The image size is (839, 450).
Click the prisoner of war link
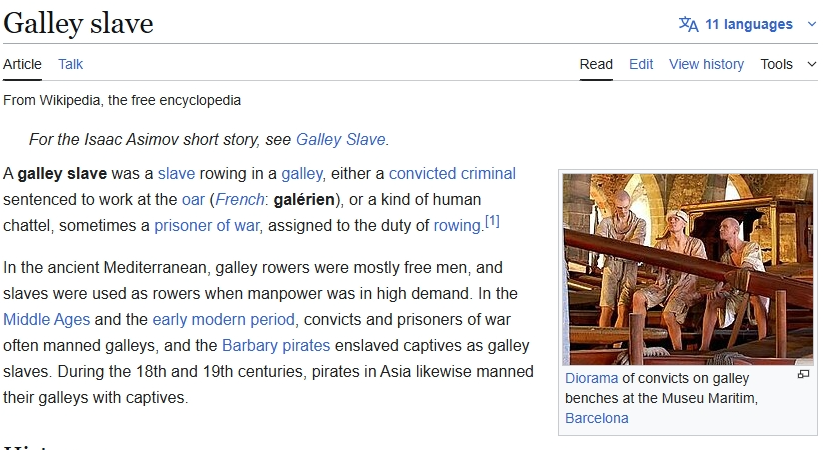coord(207,226)
